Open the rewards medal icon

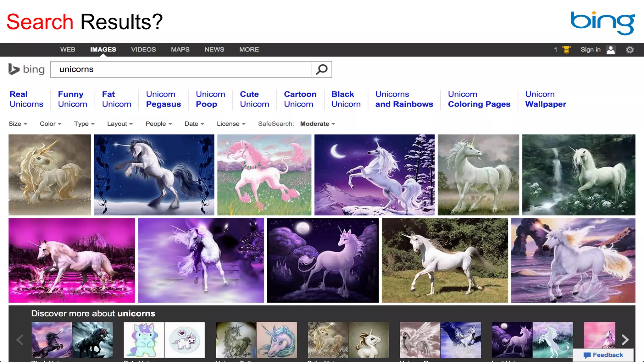[x=566, y=50]
